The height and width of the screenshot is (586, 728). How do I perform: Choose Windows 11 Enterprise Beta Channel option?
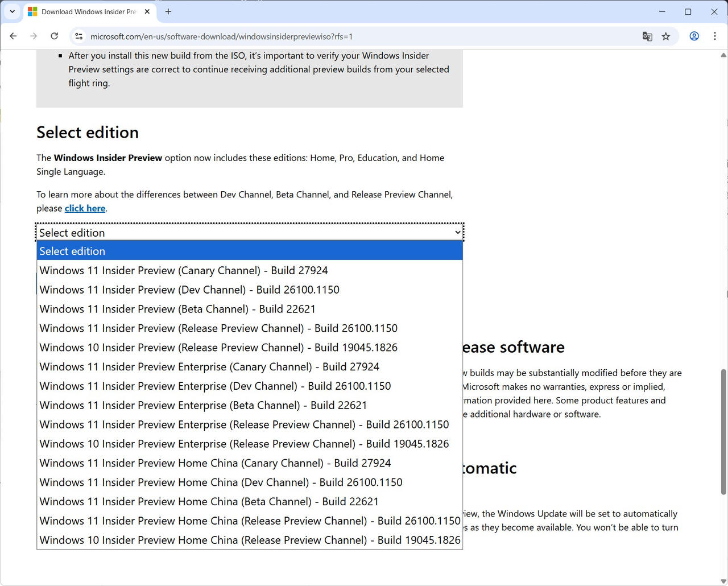250,405
